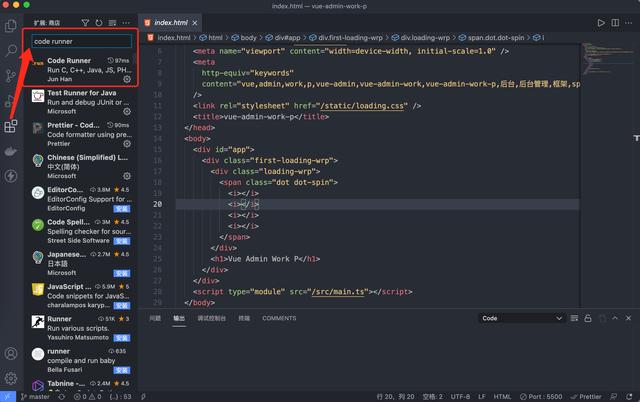Open the Explorer view in activity bar
Viewport: 640px width, 402px height.
click(11, 26)
